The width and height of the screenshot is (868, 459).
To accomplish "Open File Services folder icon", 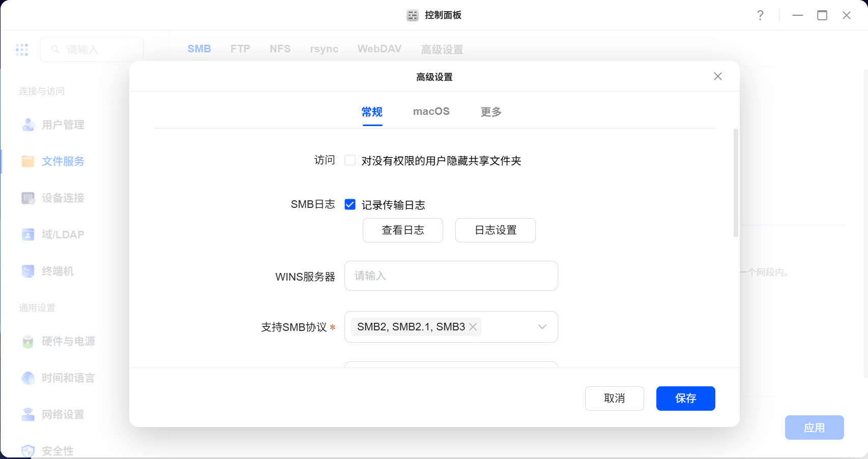I will click(28, 161).
